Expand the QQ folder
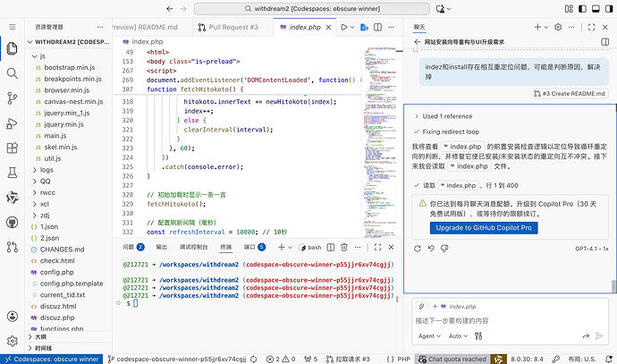The image size is (617, 364). [35, 182]
